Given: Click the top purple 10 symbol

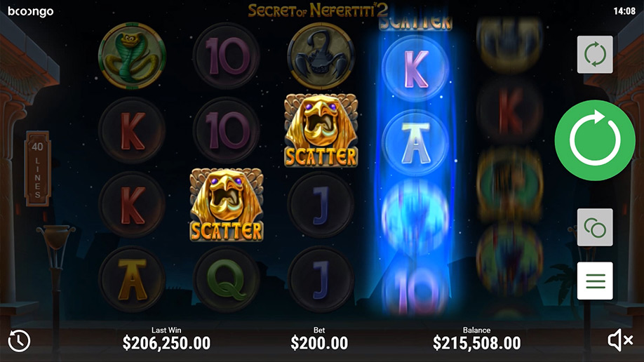Looking at the screenshot, I should click(227, 56).
